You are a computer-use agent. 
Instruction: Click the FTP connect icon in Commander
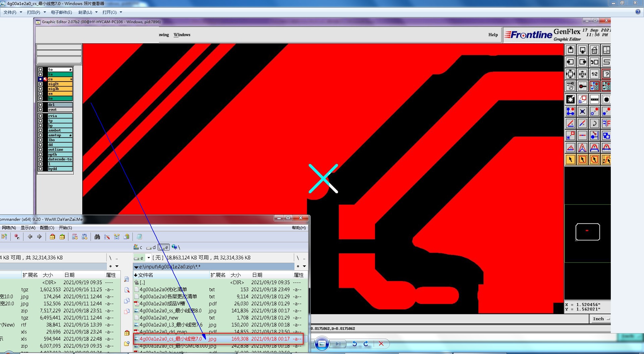(x=75, y=237)
